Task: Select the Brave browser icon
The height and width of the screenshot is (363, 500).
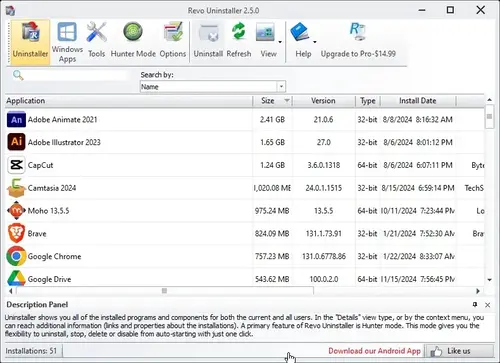Action: [16, 233]
